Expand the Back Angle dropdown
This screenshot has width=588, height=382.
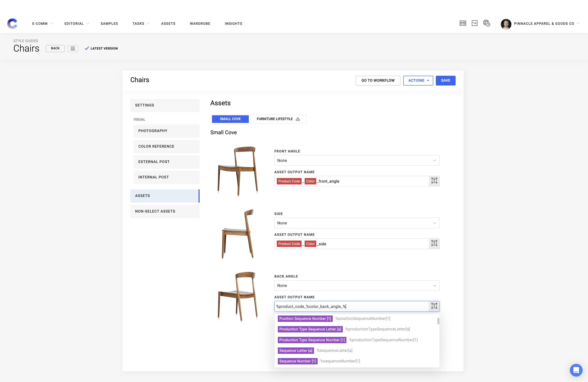pos(357,286)
